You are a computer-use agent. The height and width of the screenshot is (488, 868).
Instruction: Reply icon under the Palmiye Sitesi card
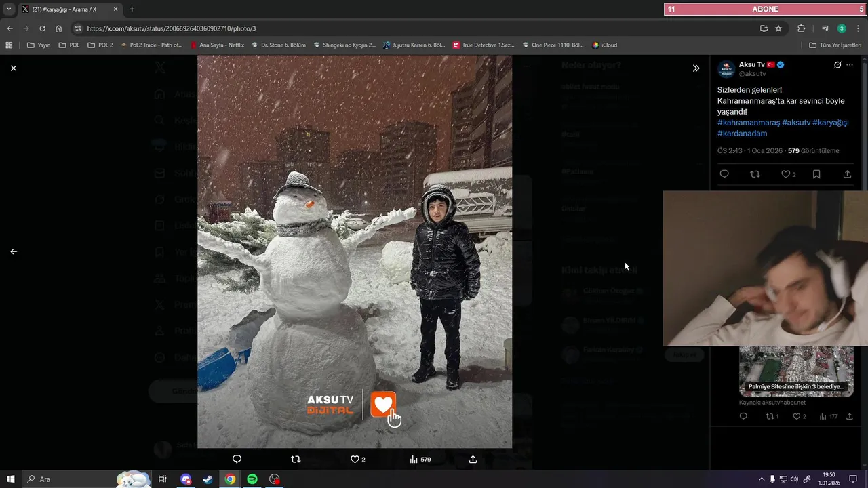click(x=743, y=416)
